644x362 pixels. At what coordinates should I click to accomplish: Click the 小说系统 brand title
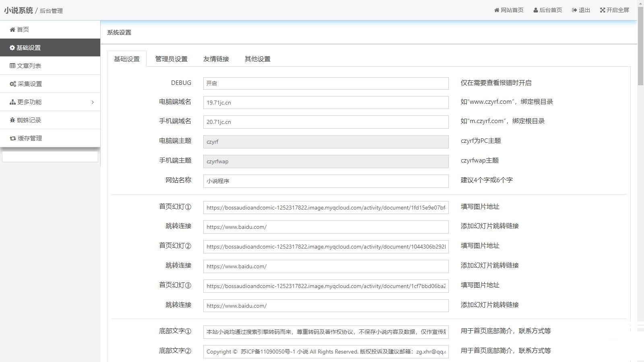tap(18, 10)
